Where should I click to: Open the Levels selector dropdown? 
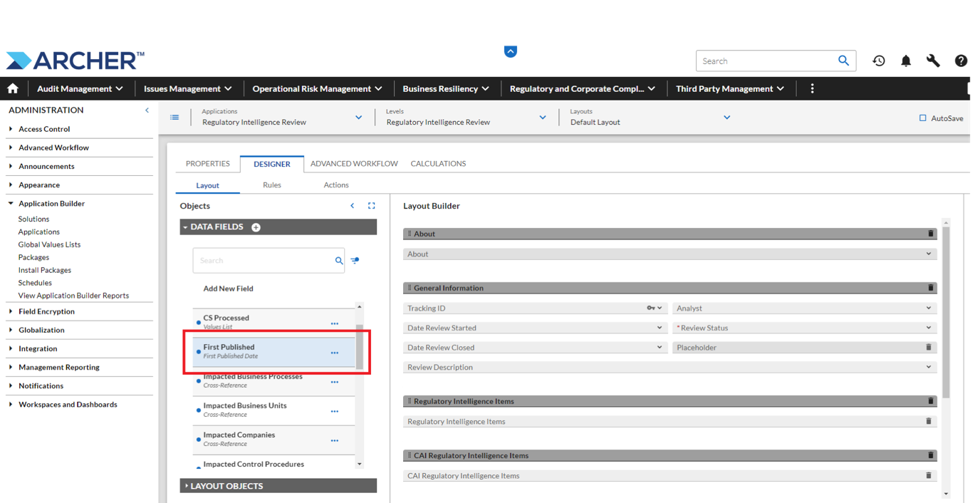[543, 118]
